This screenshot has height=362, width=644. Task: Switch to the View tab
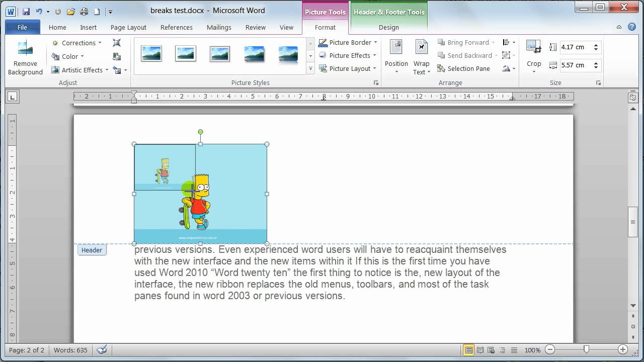click(x=286, y=27)
